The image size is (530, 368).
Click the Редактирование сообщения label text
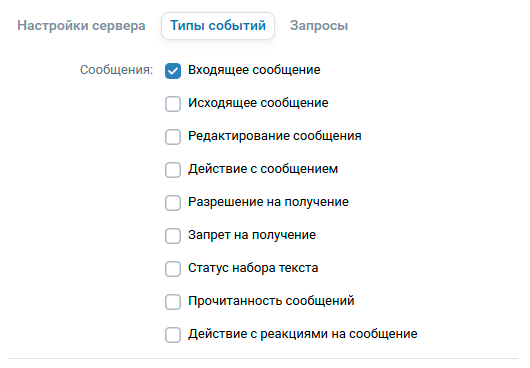tap(275, 136)
